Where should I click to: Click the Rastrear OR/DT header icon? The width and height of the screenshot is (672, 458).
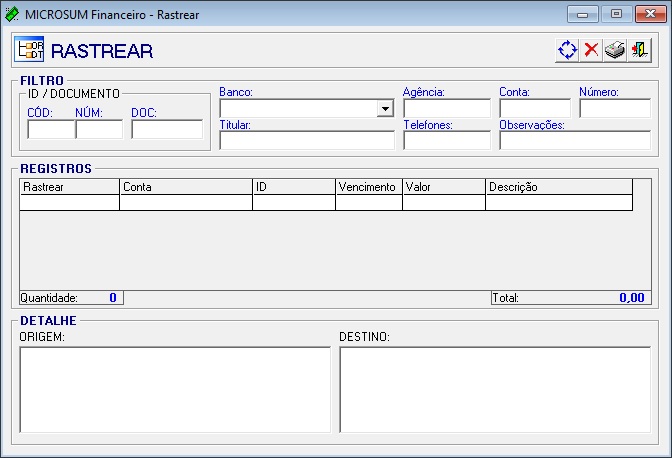[29, 49]
